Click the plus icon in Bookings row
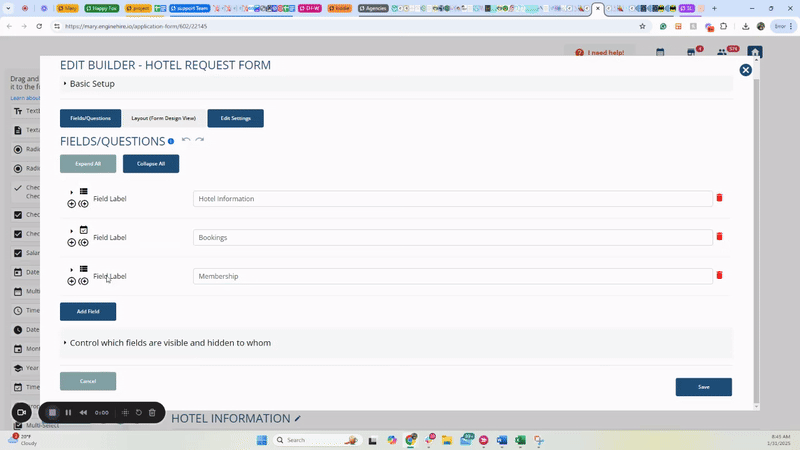 pyautogui.click(x=71, y=242)
